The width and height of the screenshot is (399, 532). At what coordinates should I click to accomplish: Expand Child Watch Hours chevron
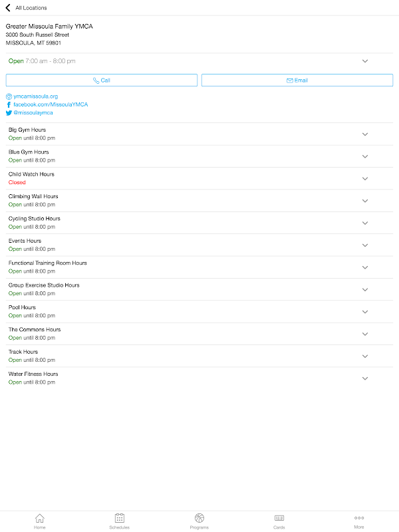365,179
